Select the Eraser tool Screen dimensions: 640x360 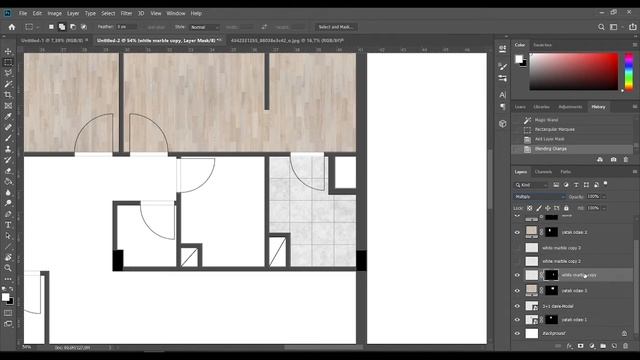pos(8,171)
